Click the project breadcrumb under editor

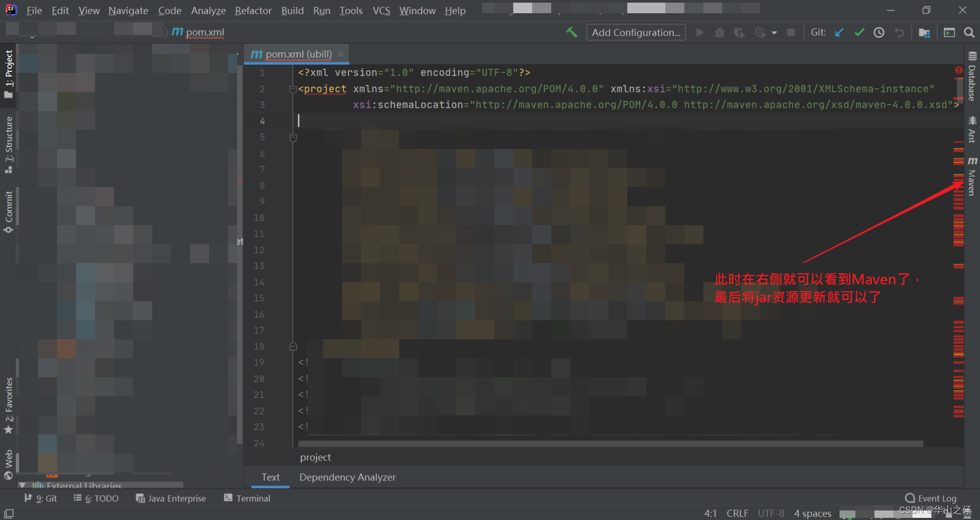(x=315, y=458)
